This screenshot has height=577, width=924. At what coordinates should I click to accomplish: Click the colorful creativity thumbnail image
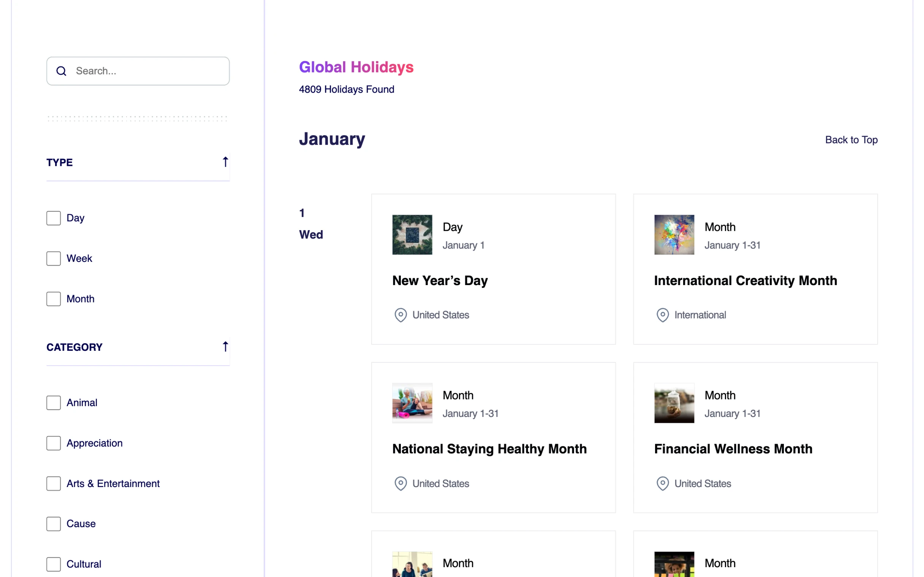click(674, 235)
